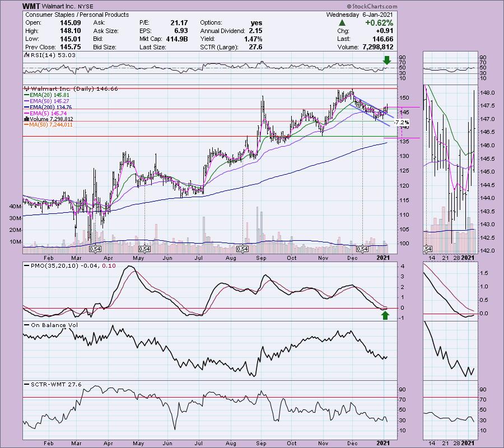Click the Mkt Cap value 414.9B
Viewport: 504px width, 448px height.
pyautogui.click(x=177, y=39)
